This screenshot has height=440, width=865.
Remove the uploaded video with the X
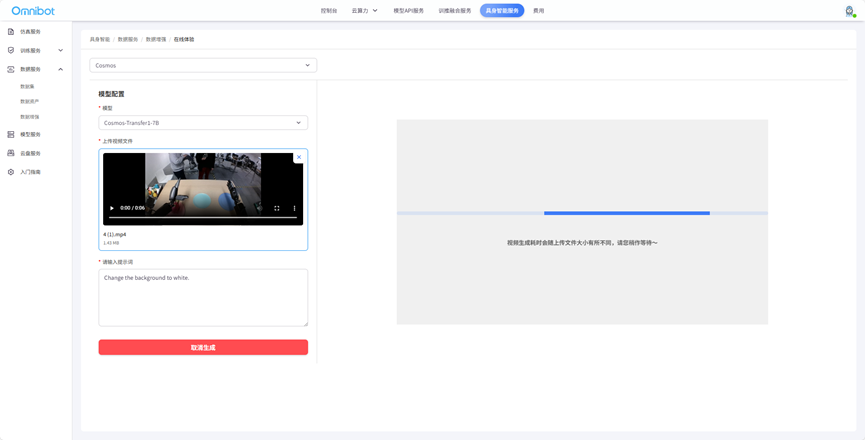pyautogui.click(x=299, y=157)
